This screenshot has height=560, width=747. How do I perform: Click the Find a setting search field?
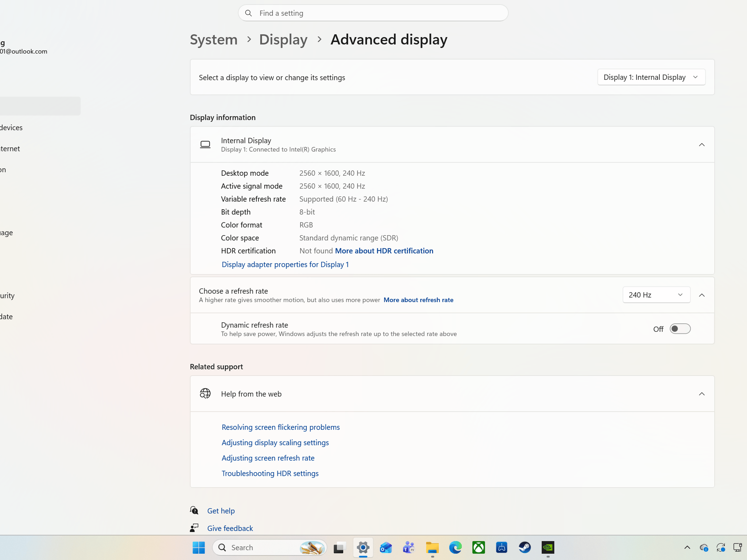coord(373,13)
